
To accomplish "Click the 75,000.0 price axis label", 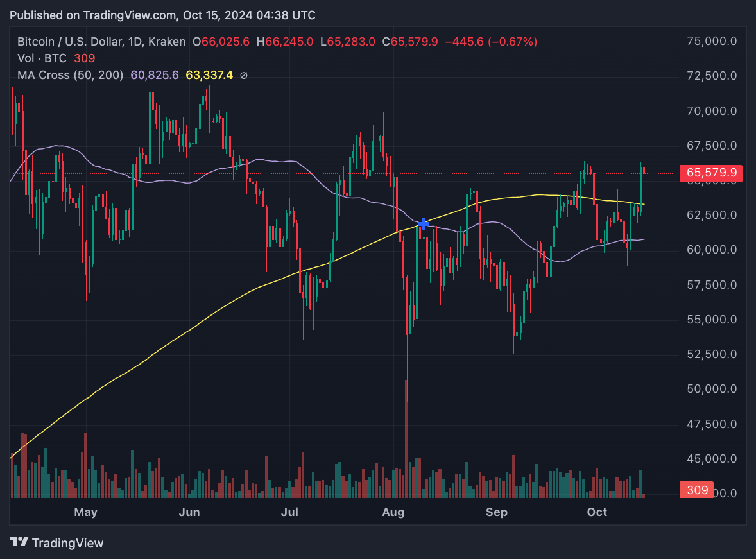I will point(711,42).
